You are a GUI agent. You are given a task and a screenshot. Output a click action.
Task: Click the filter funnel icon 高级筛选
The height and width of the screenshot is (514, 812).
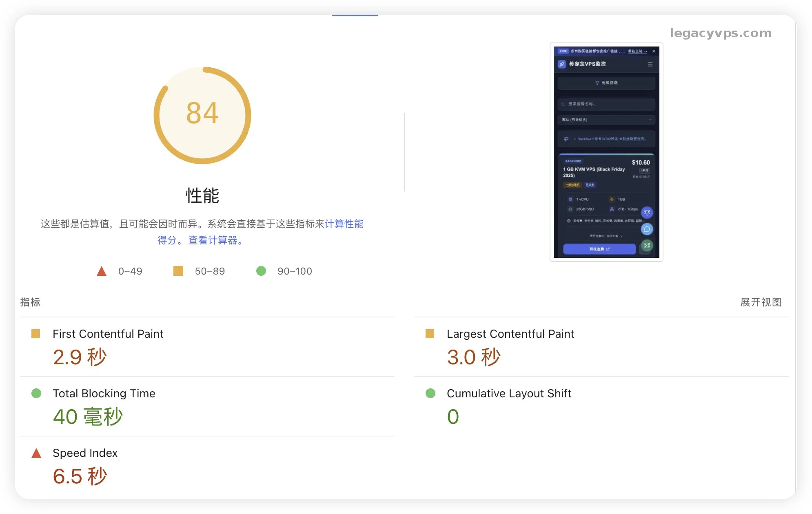[x=597, y=83]
